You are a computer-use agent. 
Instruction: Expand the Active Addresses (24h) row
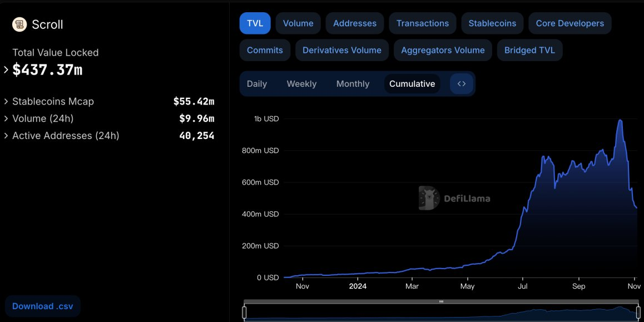tap(6, 136)
